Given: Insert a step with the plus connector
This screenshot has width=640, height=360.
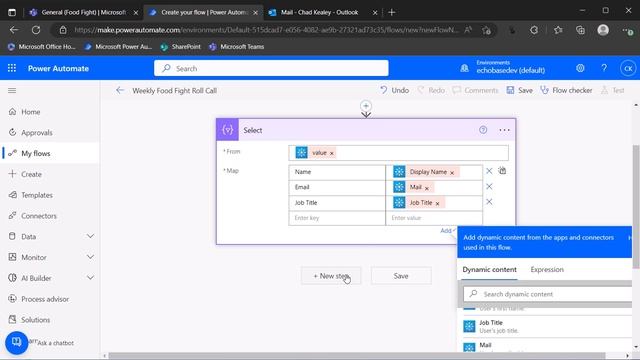Looking at the screenshot, I should [x=366, y=106].
